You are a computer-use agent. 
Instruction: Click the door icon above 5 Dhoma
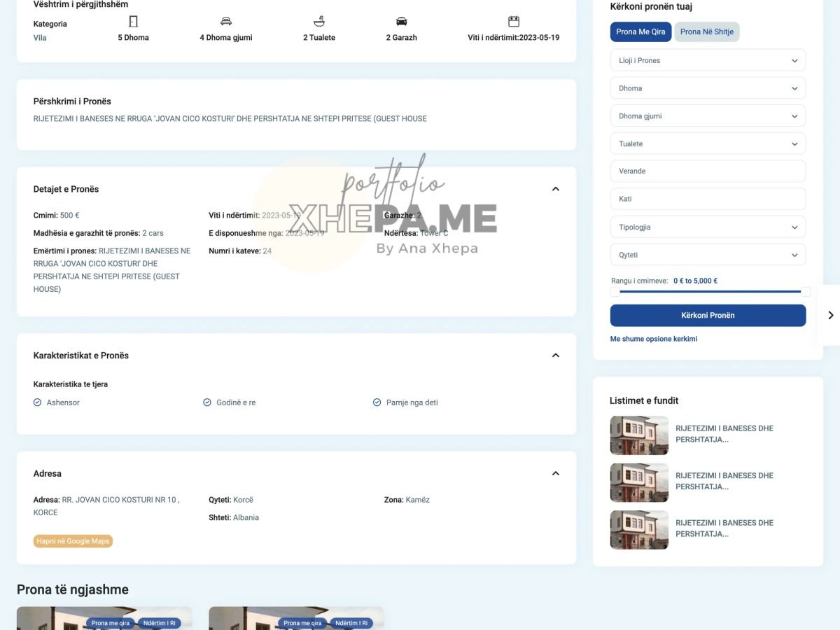pos(133,21)
